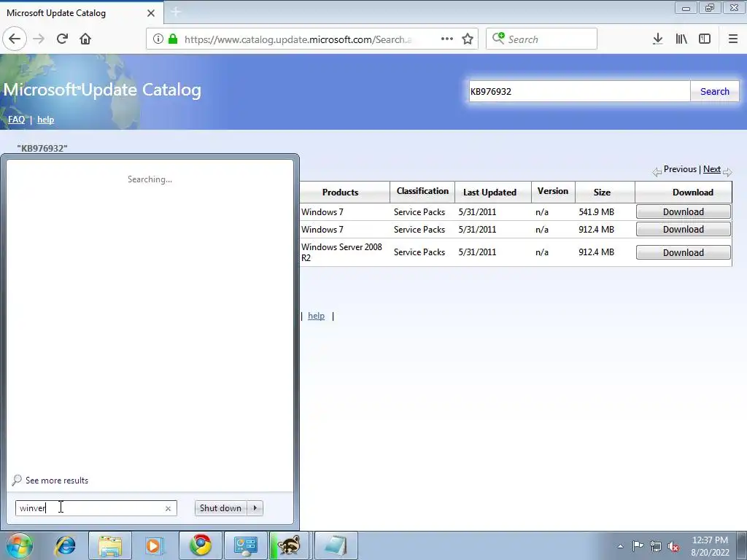Click the Firefox search box
The image size is (747, 560).
point(541,39)
